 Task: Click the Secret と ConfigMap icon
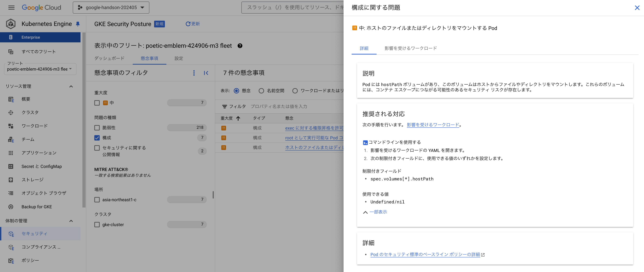coord(11,166)
